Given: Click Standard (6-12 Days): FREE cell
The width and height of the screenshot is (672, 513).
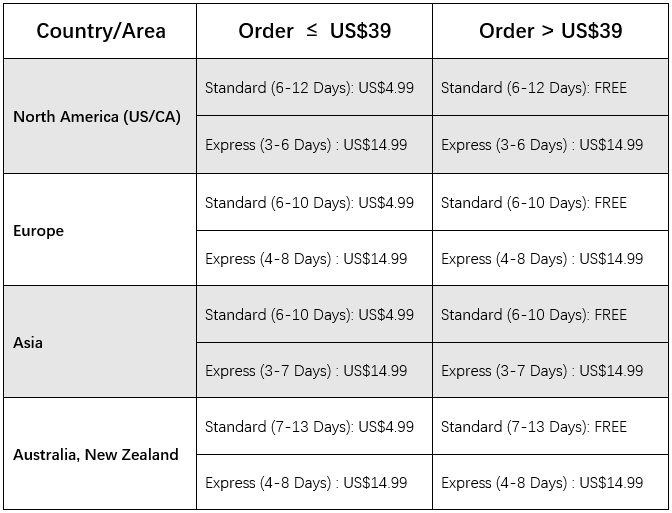Looking at the screenshot, I should [550, 87].
